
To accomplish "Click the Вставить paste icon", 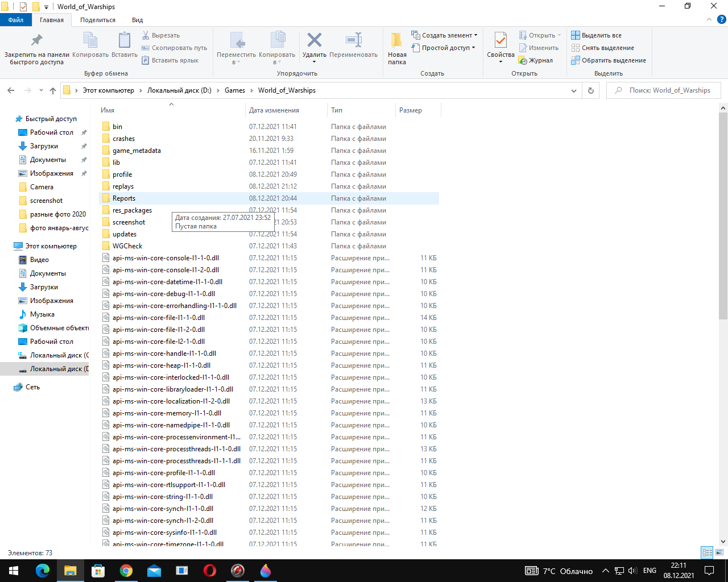I will [125, 45].
